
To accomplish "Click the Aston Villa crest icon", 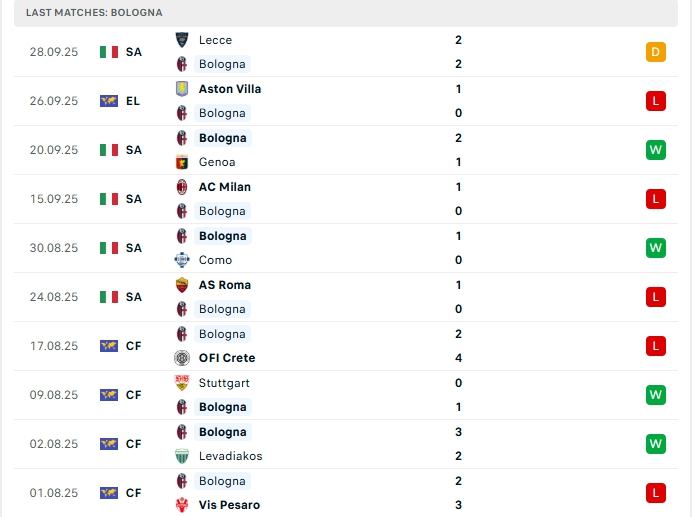I will click(x=182, y=89).
